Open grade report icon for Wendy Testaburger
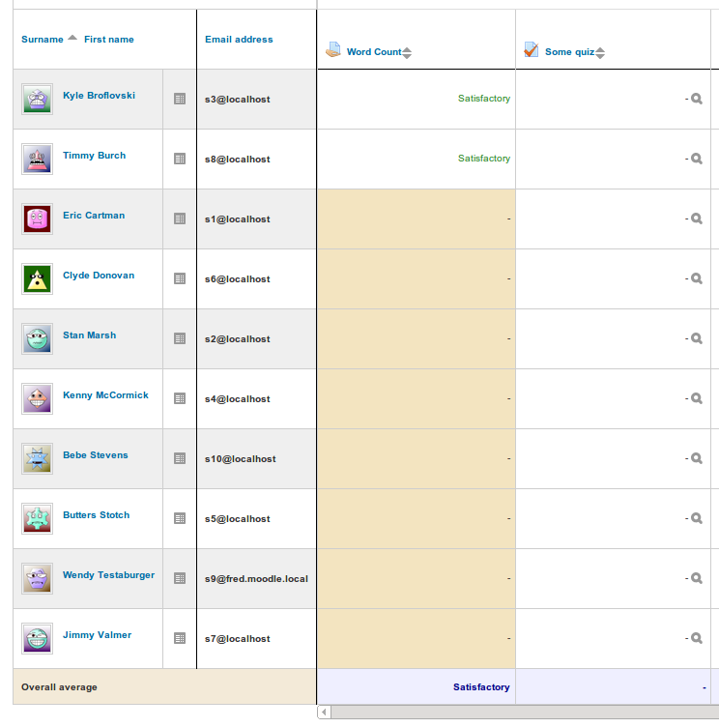The height and width of the screenshot is (728, 719). pyautogui.click(x=180, y=578)
